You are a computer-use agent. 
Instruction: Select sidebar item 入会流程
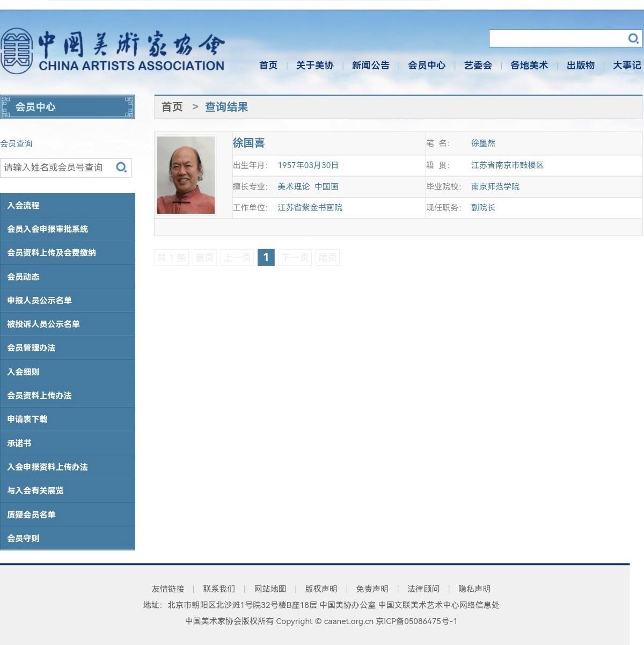[68, 205]
